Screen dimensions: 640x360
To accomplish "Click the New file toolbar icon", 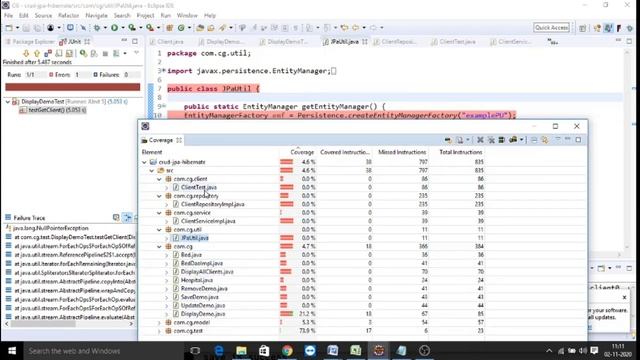I will click(x=9, y=28).
